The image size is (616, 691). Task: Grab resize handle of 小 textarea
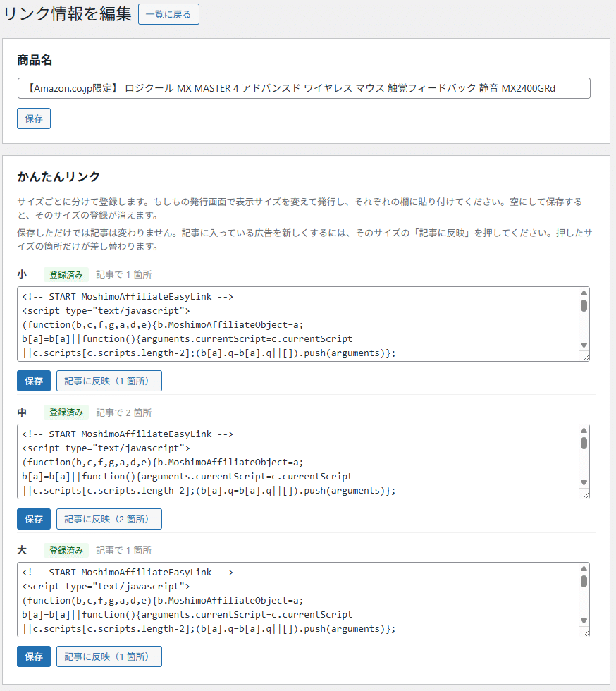[x=585, y=357]
